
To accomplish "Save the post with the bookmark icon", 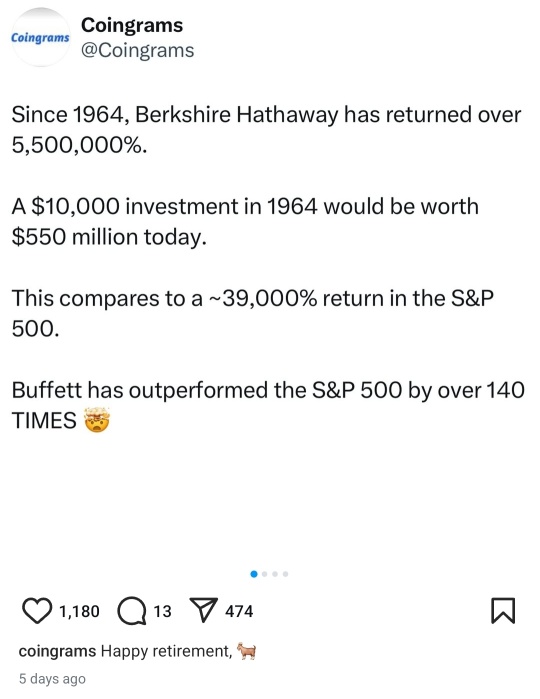I will [503, 611].
